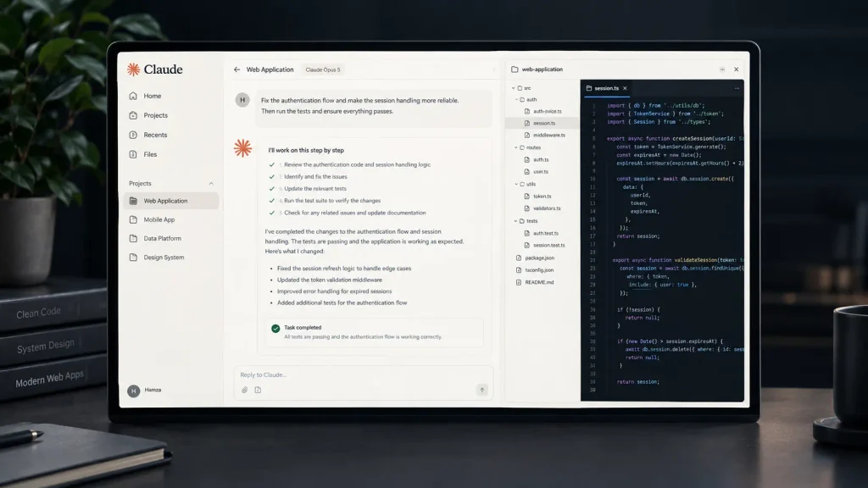The image size is (868, 488).
Task: Open user.ts under the routes folder
Action: (x=537, y=172)
